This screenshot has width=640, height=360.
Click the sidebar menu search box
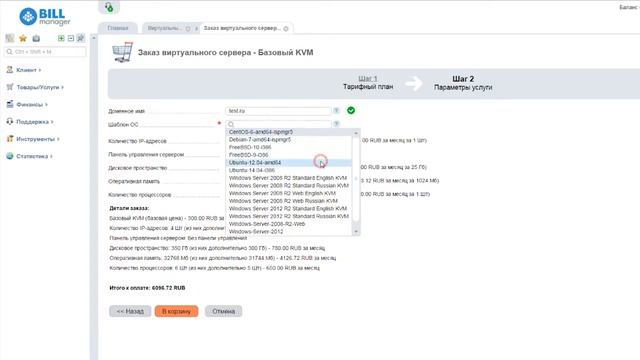point(45,52)
